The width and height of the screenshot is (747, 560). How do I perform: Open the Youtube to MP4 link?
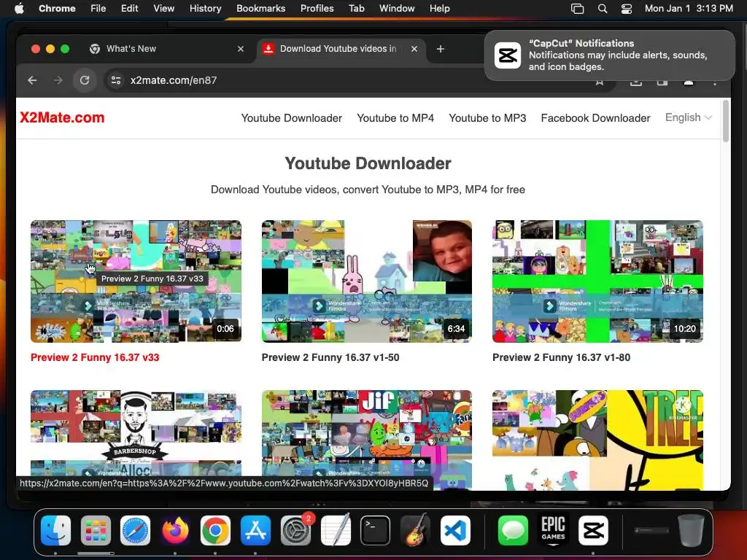tap(395, 118)
